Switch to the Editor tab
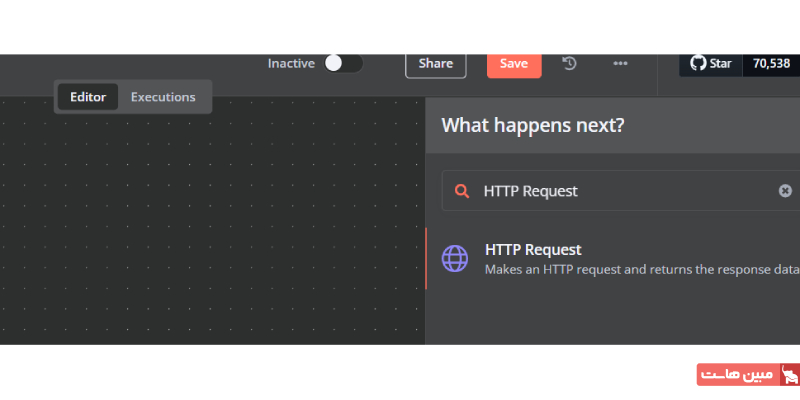Viewport: 800px width, 400px height. [x=88, y=97]
